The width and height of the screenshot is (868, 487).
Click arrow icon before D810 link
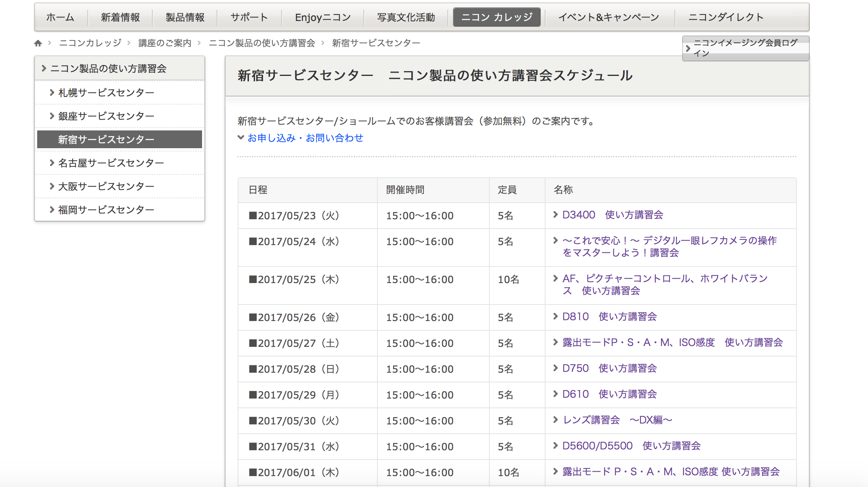[x=556, y=316]
